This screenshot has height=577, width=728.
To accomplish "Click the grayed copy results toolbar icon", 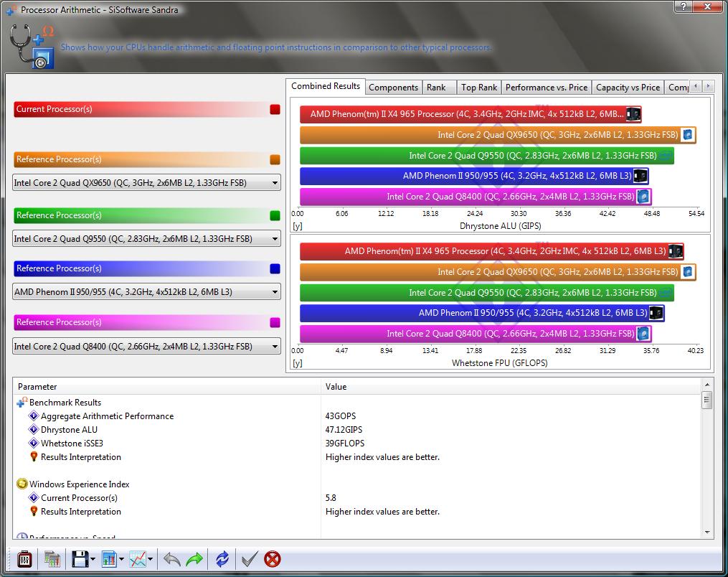I will click(x=52, y=559).
